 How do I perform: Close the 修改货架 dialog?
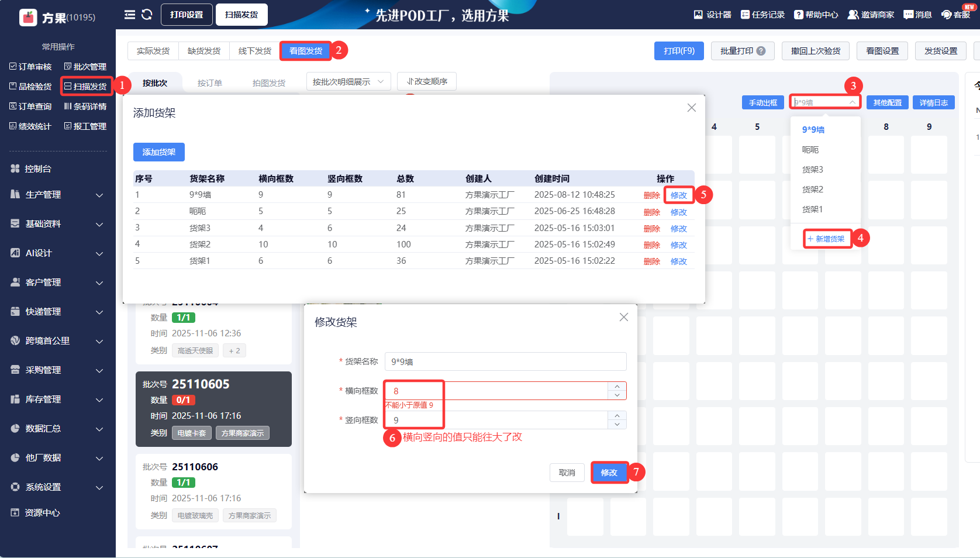coord(624,317)
